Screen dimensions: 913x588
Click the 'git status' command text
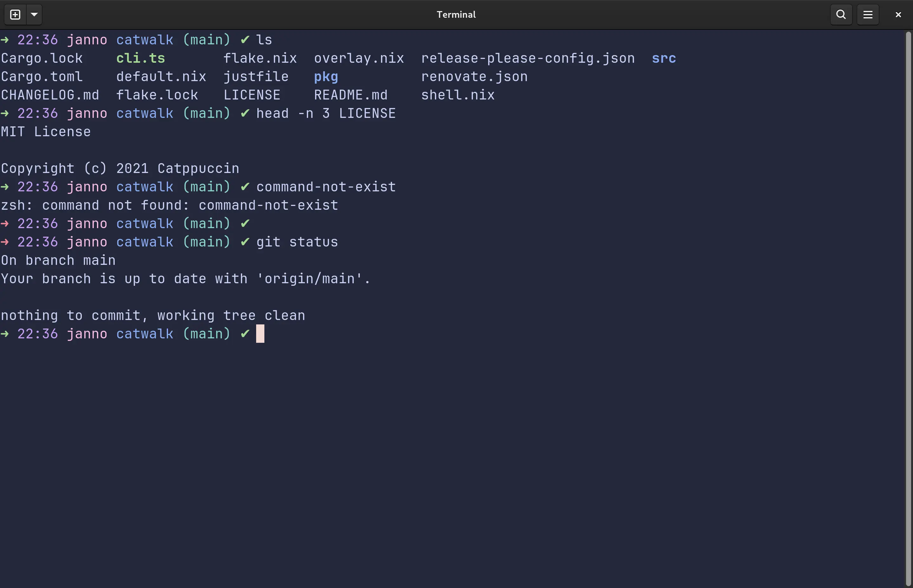click(297, 242)
